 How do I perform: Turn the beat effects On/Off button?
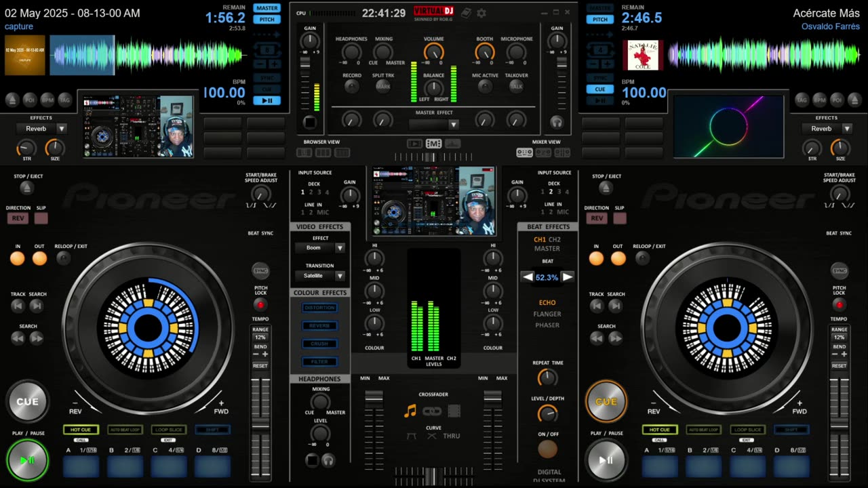point(548,449)
